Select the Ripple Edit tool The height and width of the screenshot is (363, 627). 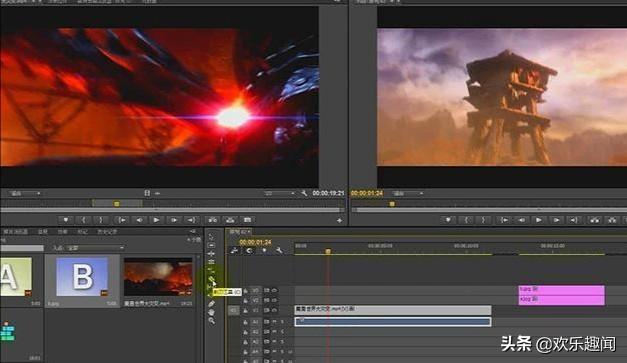click(x=212, y=253)
